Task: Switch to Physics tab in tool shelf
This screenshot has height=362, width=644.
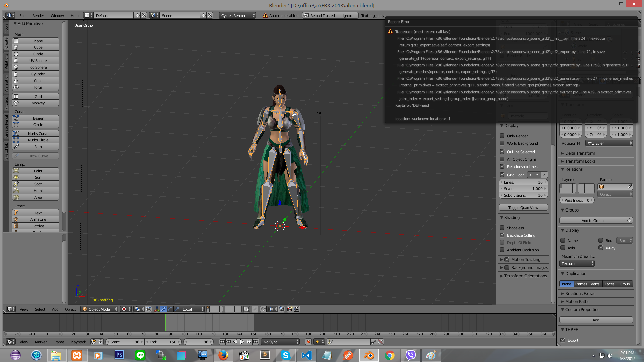Action: pos(6,103)
